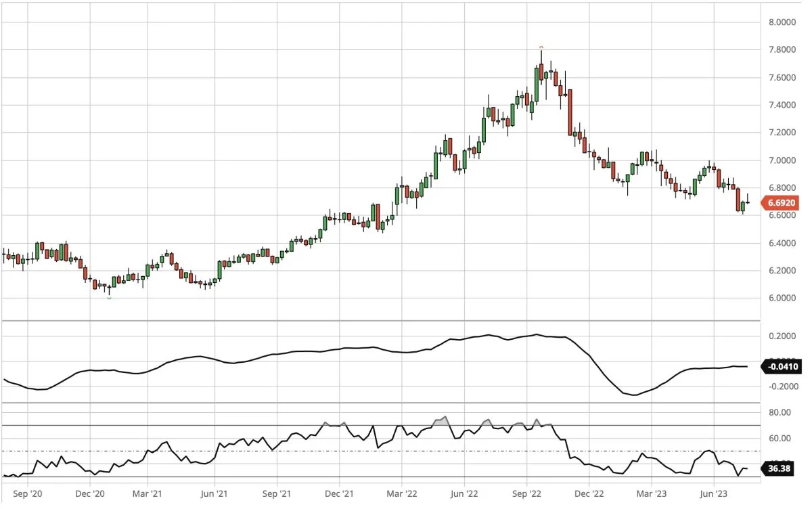The width and height of the screenshot is (812, 509).
Task: Click the 7.8000 price axis label
Action: [x=783, y=50]
